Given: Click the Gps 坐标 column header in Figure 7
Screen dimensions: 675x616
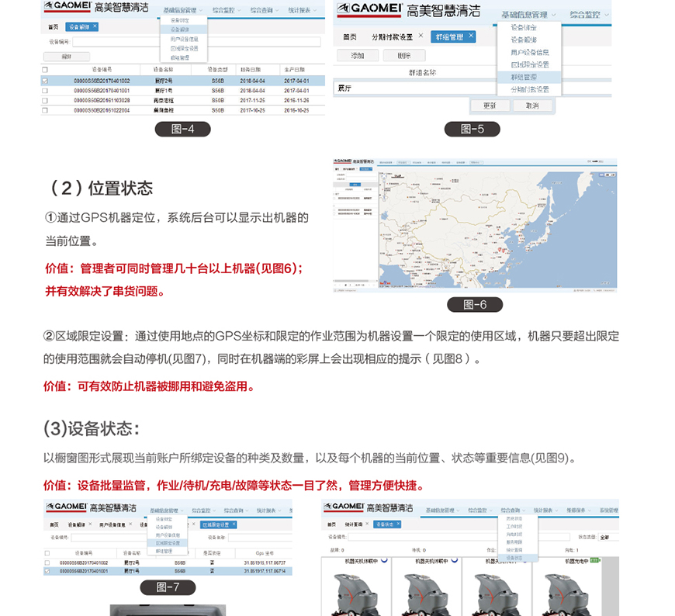Looking at the screenshot, I should tap(265, 552).
